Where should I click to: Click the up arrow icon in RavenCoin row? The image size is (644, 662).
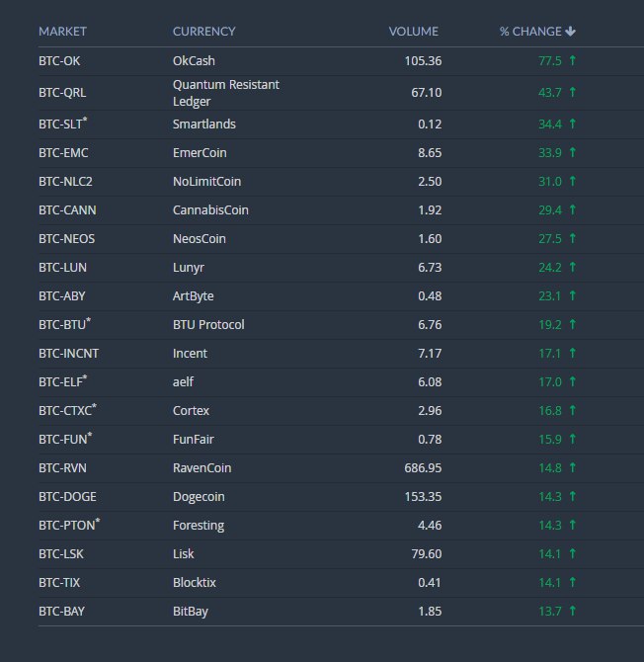pos(572,467)
